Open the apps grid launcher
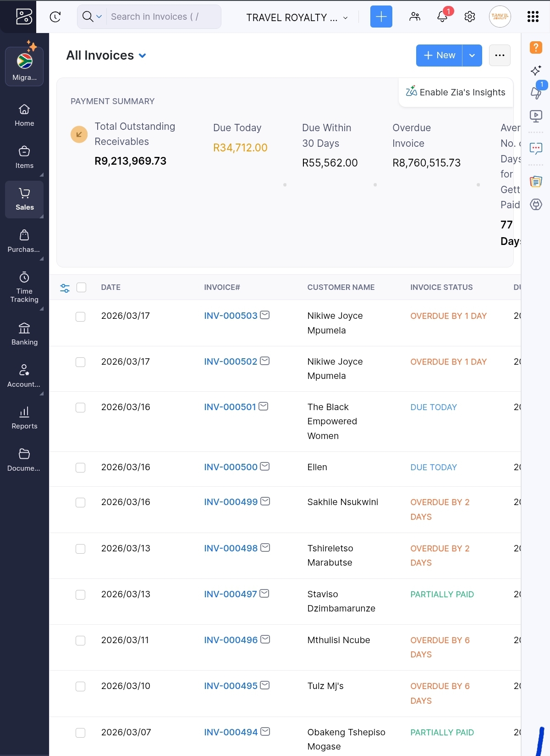The width and height of the screenshot is (550, 756). (x=533, y=17)
